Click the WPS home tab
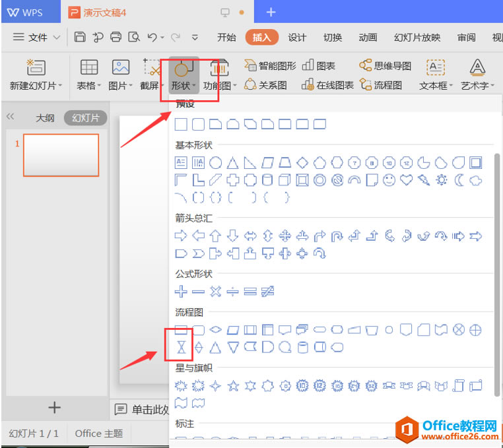The width and height of the screenshot is (503, 448). click(x=31, y=12)
